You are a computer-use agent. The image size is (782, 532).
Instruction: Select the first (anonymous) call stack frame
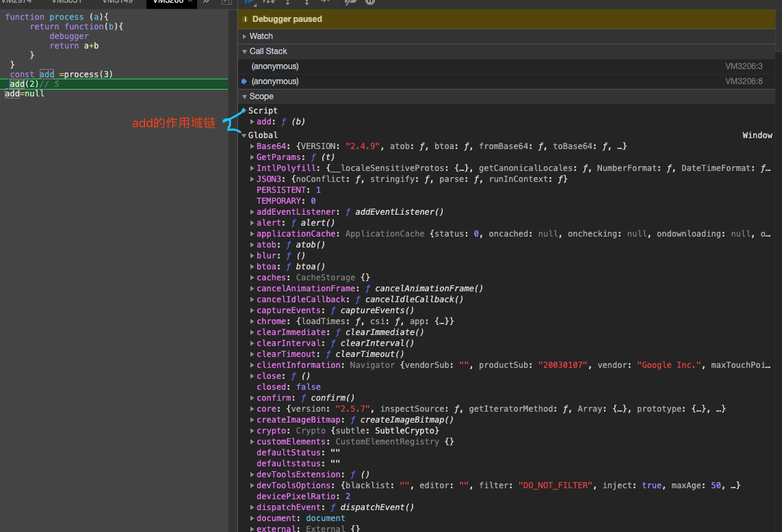pos(275,66)
